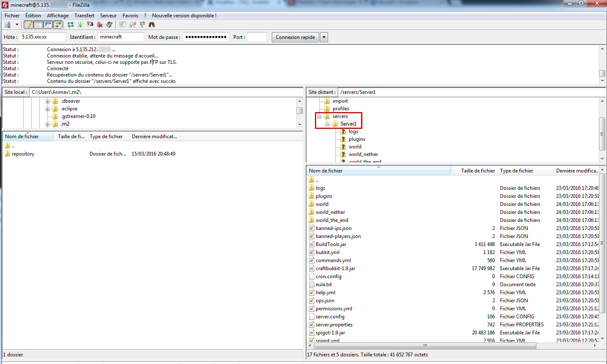Collapse the Server1 remote folder
The height and width of the screenshot is (364, 607).
(328, 124)
